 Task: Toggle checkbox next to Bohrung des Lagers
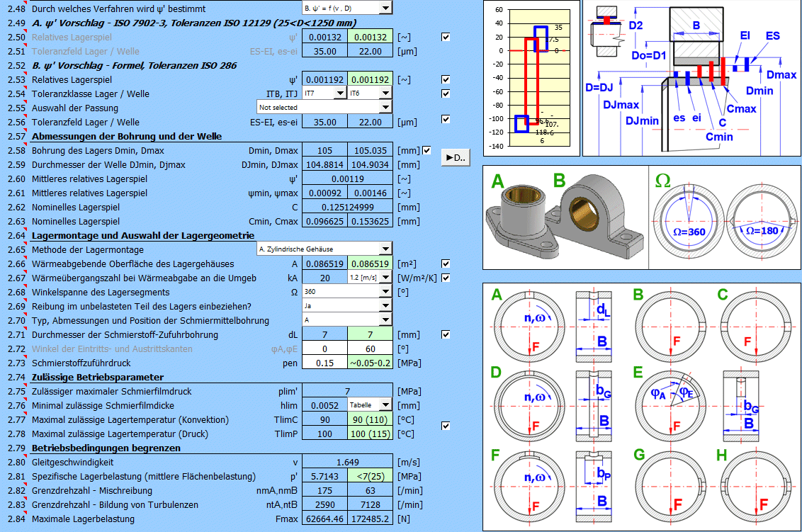click(x=427, y=150)
